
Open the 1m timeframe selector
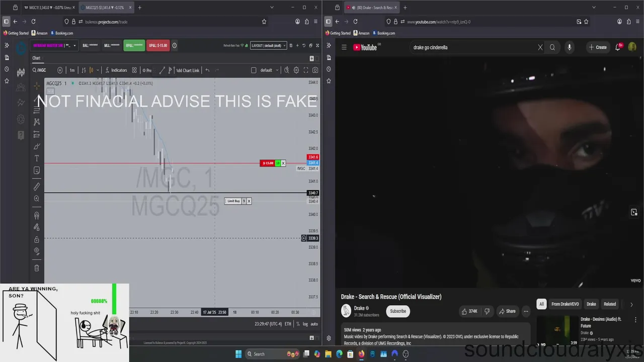point(72,70)
